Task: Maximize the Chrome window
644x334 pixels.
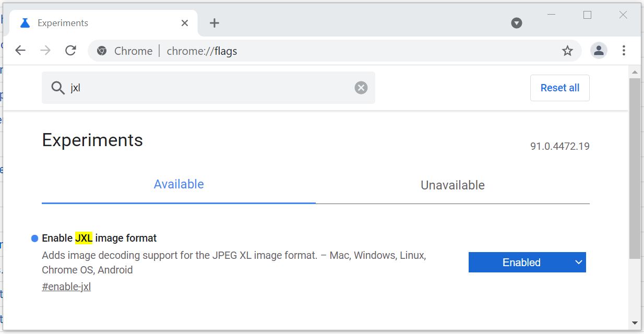Action: [x=587, y=15]
